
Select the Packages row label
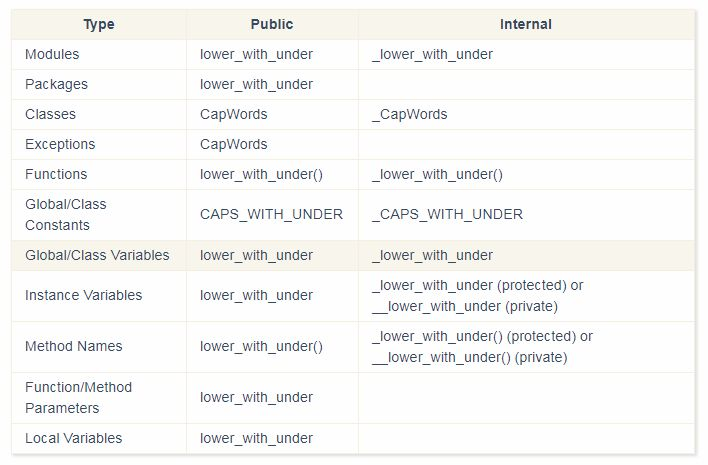click(56, 84)
